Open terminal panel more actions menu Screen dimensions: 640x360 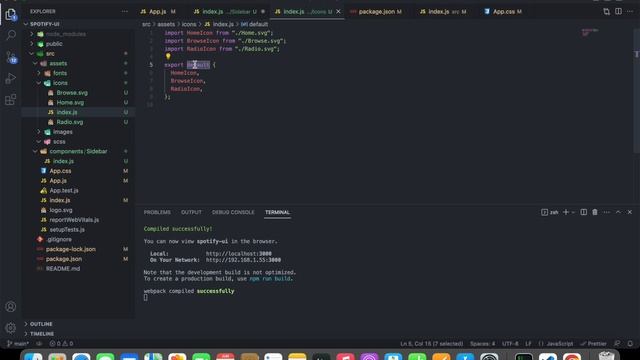[607, 212]
